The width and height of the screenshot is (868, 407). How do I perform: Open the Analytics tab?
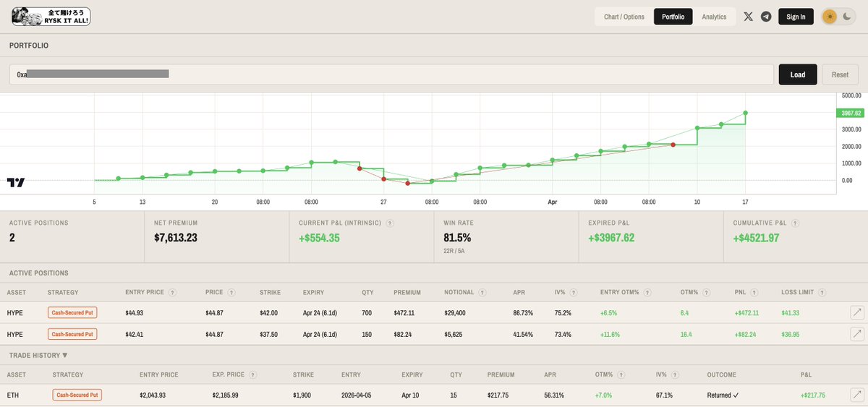tap(714, 17)
